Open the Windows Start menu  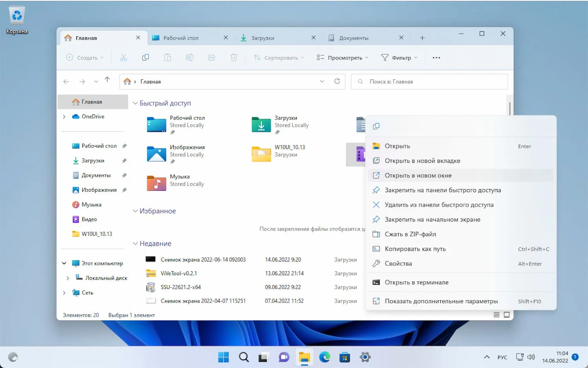coord(223,357)
